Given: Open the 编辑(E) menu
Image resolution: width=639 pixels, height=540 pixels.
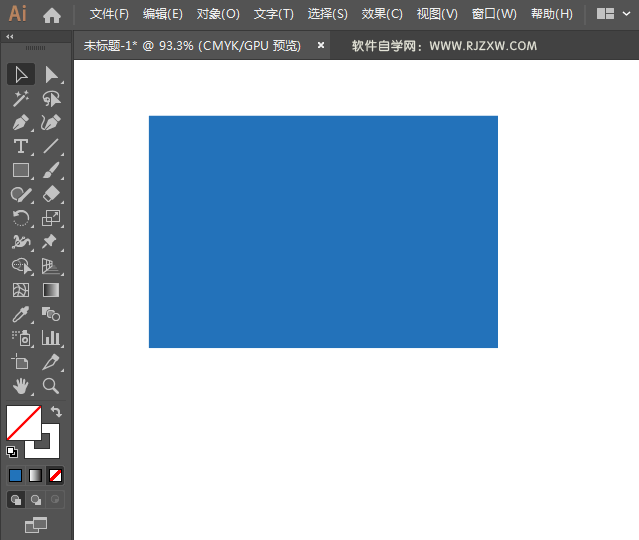Looking at the screenshot, I should [163, 14].
